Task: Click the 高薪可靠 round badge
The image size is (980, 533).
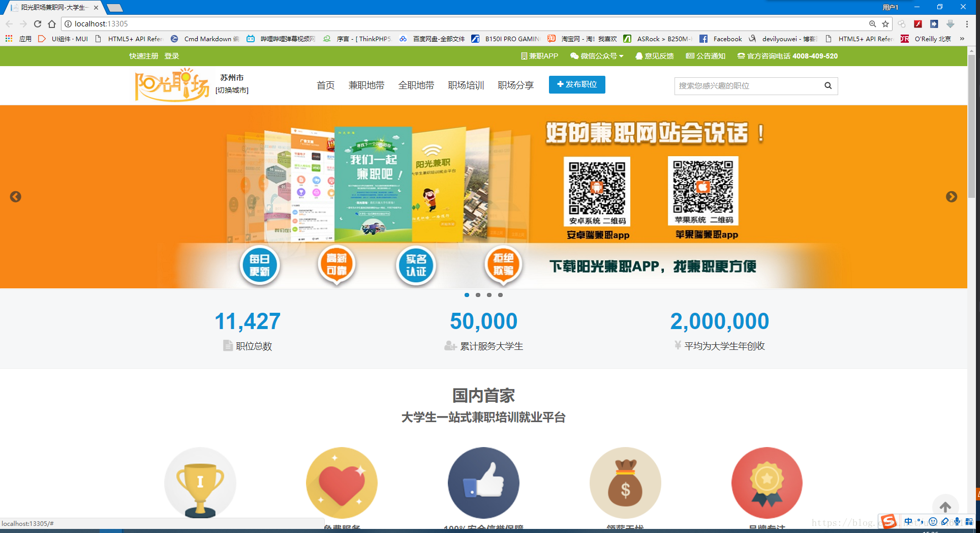Action: [x=336, y=265]
